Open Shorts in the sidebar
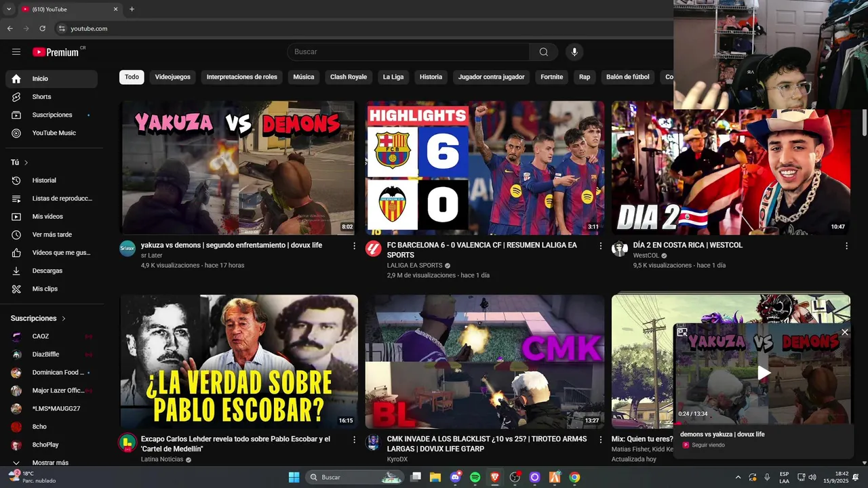The image size is (868, 488). click(x=52, y=97)
